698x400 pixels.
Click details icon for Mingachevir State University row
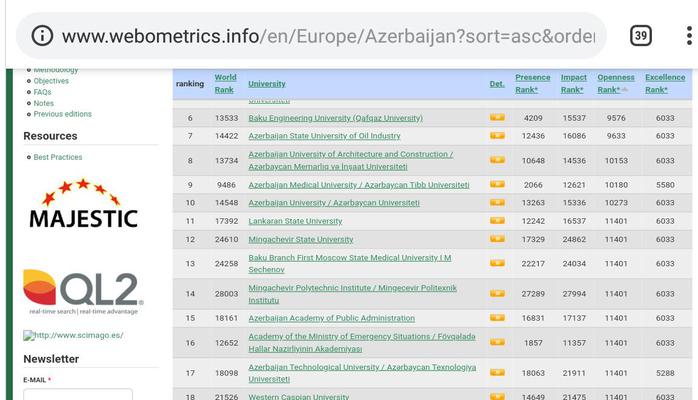pos(497,240)
